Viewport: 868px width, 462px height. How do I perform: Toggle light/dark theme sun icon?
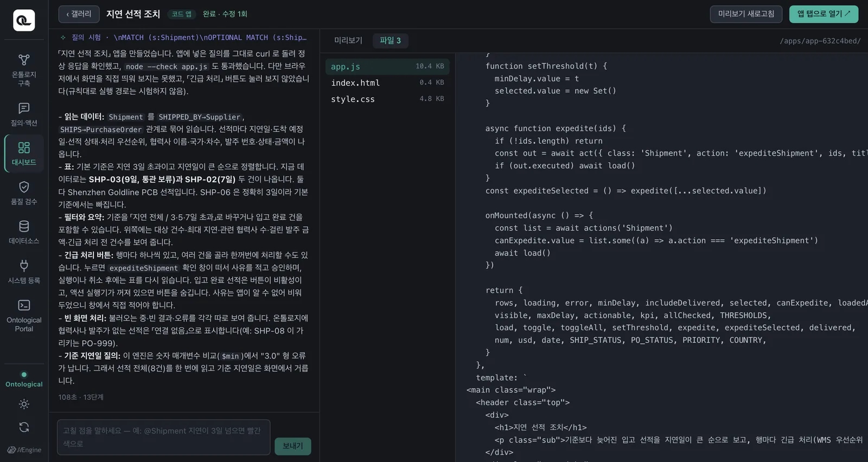[24, 404]
